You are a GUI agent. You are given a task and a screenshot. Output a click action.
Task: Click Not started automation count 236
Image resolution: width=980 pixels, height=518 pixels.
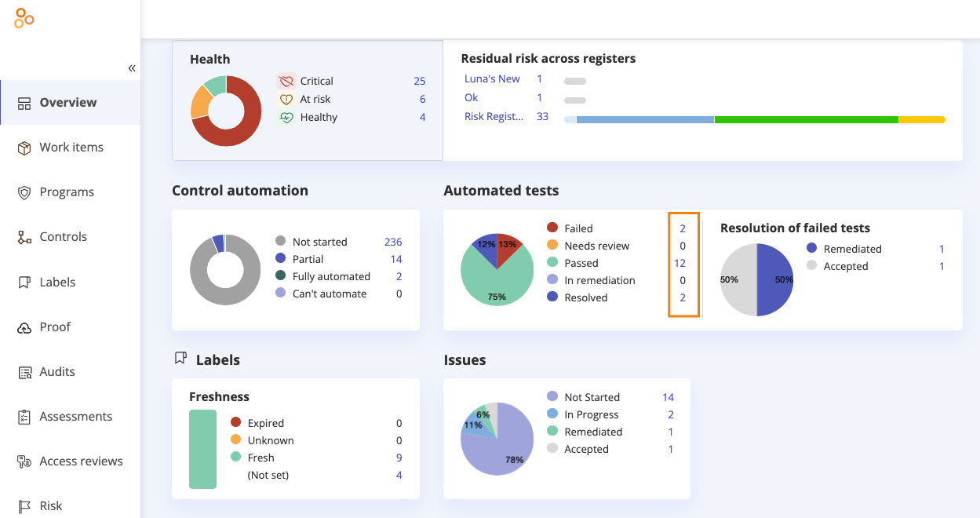pyautogui.click(x=393, y=242)
